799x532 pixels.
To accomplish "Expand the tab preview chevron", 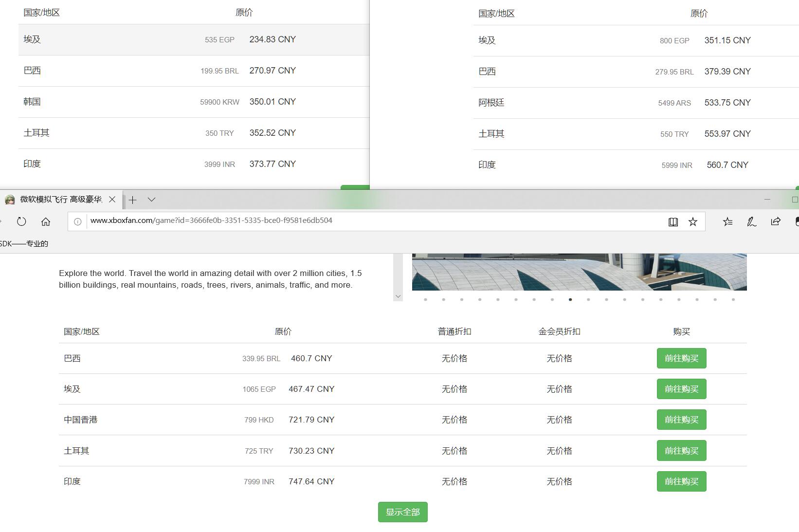I will click(151, 200).
